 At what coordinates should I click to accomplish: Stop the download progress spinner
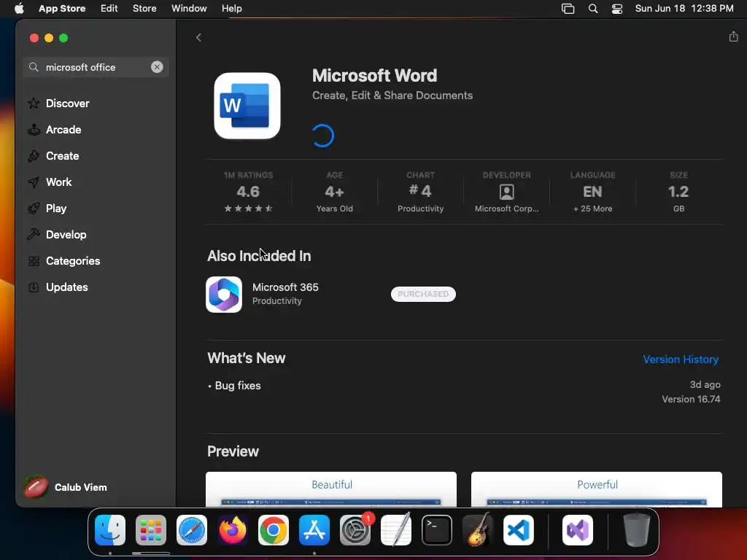tap(323, 136)
